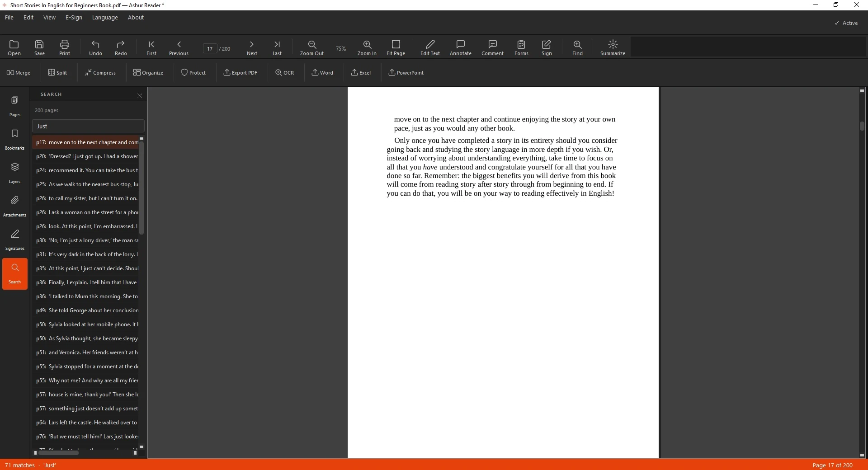The width and height of the screenshot is (868, 470).
Task: Export to Excel
Action: click(361, 72)
